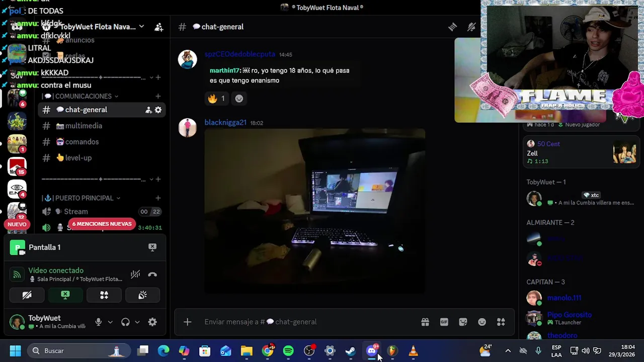This screenshot has width=644, height=362.
Task: Switch to the multimedia channel
Action: click(x=102, y=126)
